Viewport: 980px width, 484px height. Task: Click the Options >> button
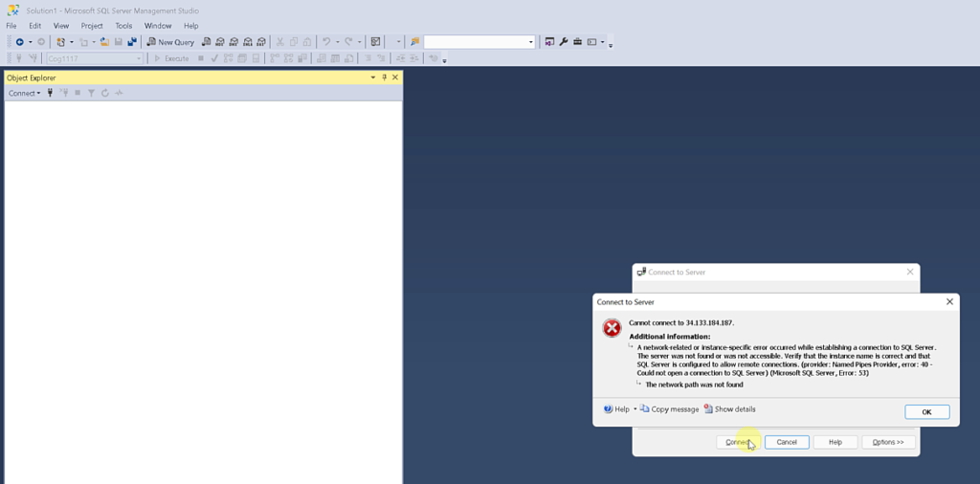[888, 442]
